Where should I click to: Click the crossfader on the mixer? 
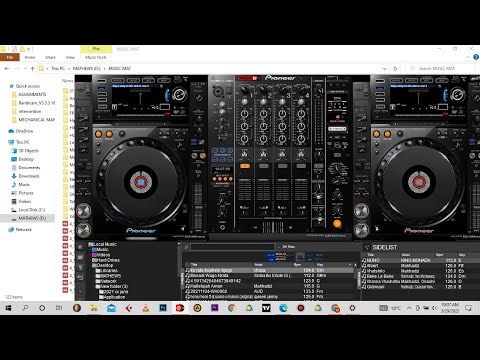pos(273,227)
